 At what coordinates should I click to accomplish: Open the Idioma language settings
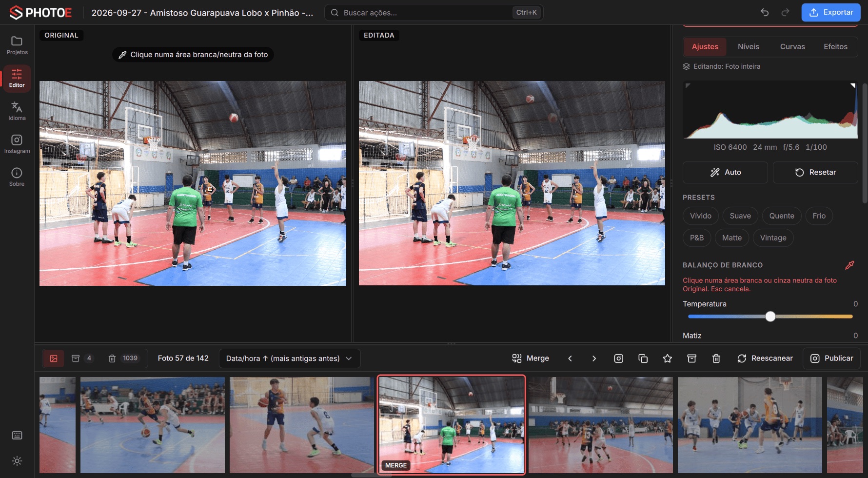click(x=17, y=111)
